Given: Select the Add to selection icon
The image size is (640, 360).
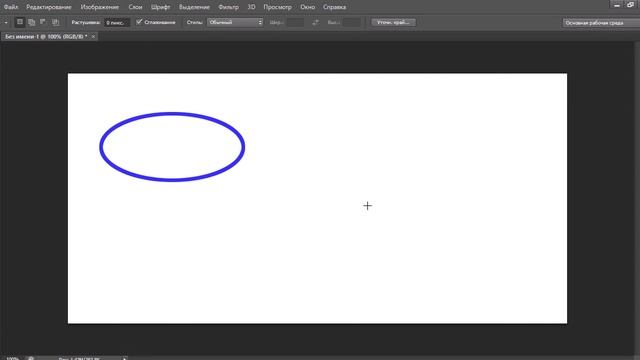Looking at the screenshot, I should pyautogui.click(x=31, y=22).
